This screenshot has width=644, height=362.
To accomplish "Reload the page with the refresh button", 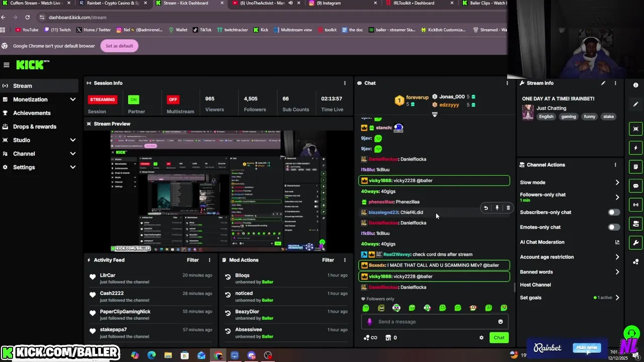I will [x=27, y=17].
